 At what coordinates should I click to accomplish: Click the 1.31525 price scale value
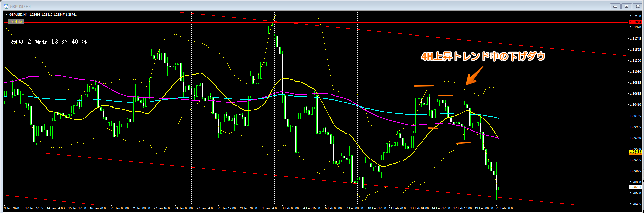tap(635, 49)
